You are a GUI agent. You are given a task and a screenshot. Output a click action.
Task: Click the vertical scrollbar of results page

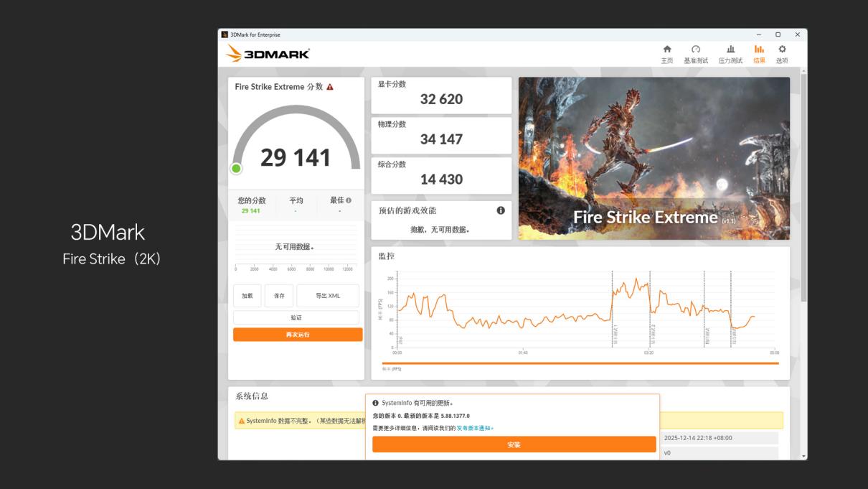pos(803,187)
